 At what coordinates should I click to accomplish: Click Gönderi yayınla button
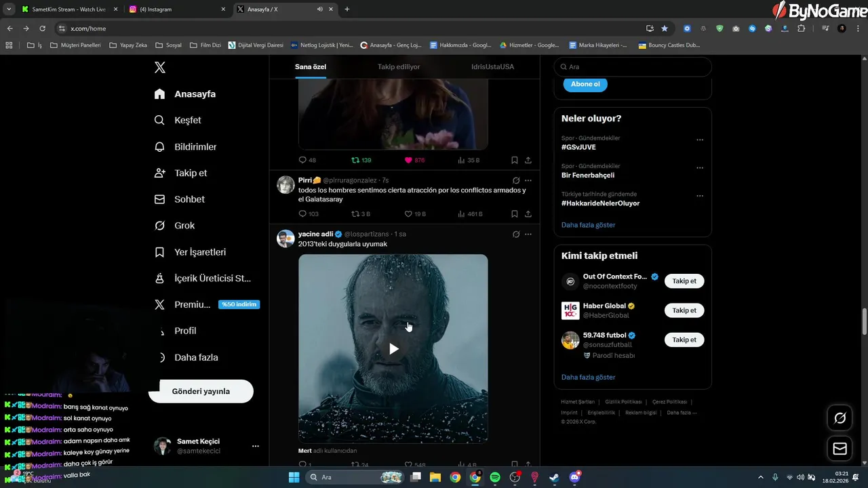[x=201, y=391]
